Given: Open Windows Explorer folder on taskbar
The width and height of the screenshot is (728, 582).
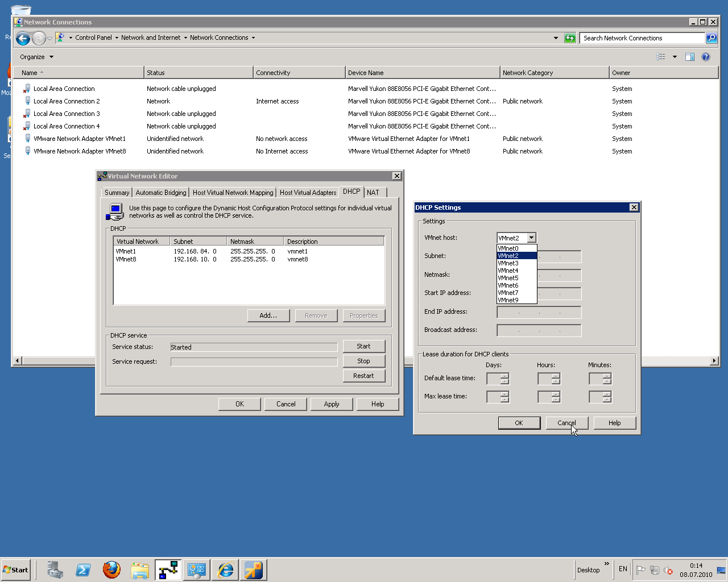Looking at the screenshot, I should (x=140, y=569).
